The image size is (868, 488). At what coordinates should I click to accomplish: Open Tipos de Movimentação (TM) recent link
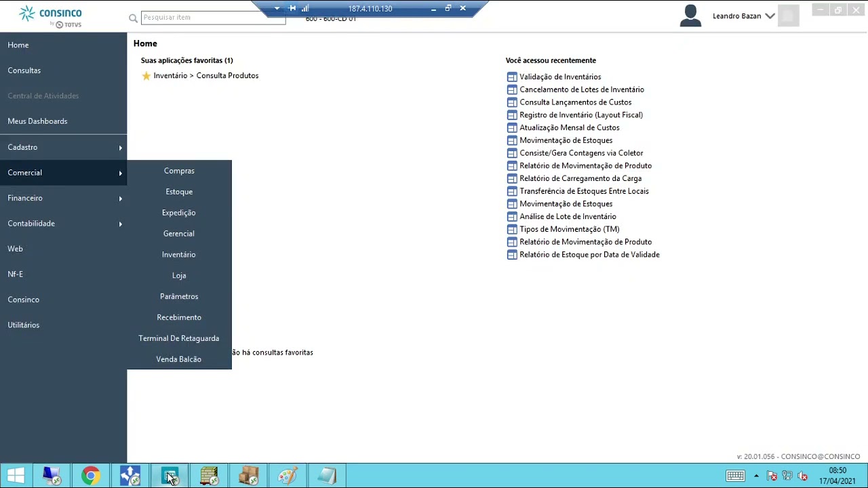pyautogui.click(x=570, y=230)
